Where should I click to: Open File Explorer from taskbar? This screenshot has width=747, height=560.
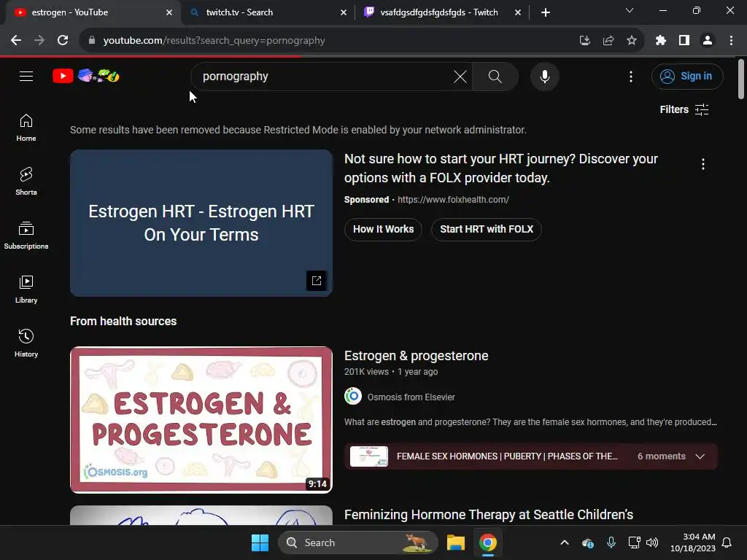pyautogui.click(x=455, y=542)
